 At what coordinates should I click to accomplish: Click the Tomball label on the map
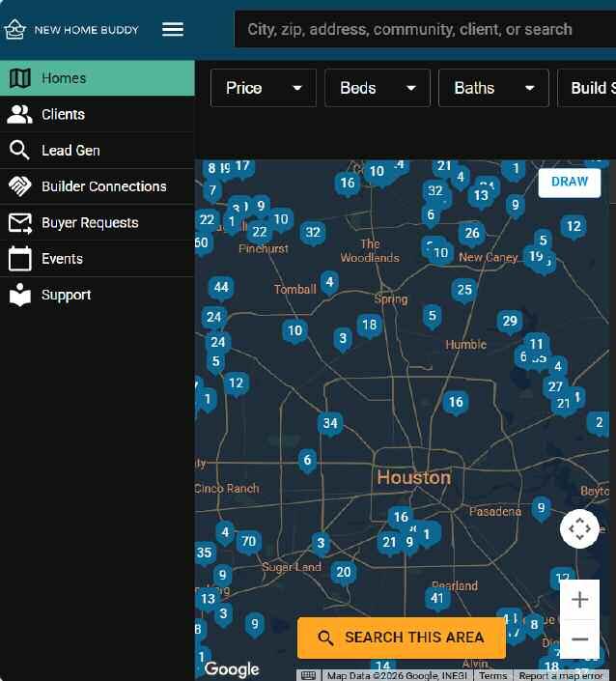point(295,289)
